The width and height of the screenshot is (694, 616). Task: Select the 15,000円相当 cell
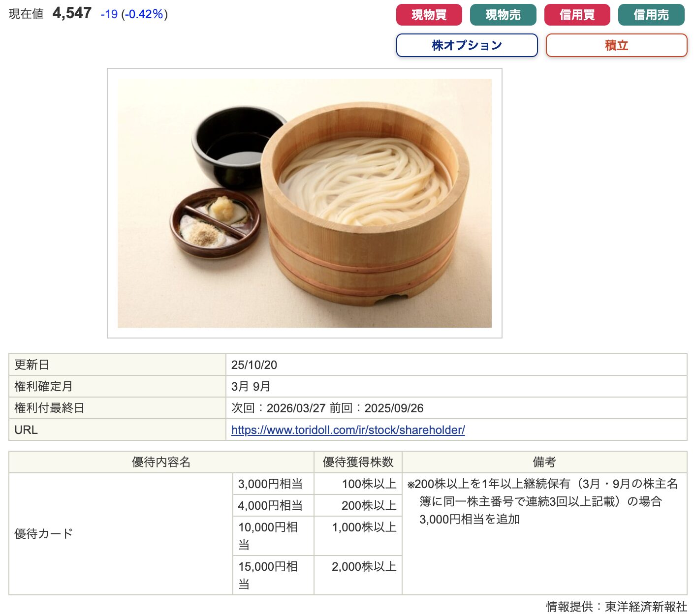(273, 575)
